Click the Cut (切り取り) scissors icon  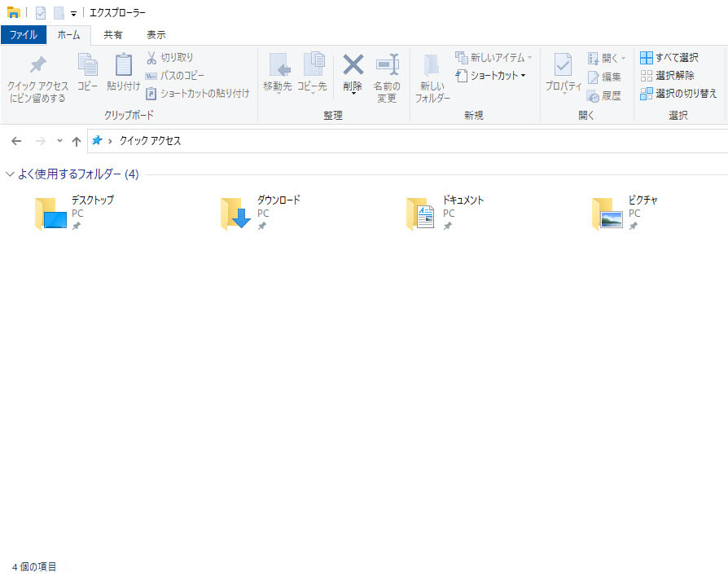151,58
